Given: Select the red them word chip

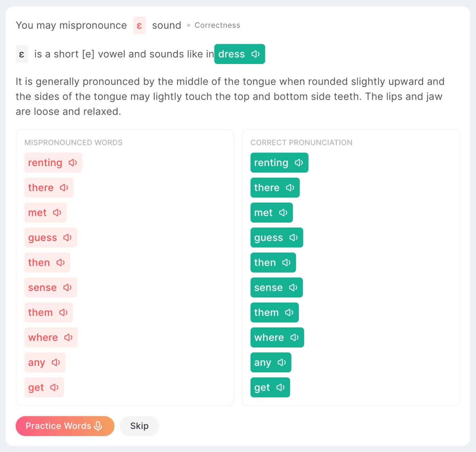Looking at the screenshot, I should (x=40, y=312).
